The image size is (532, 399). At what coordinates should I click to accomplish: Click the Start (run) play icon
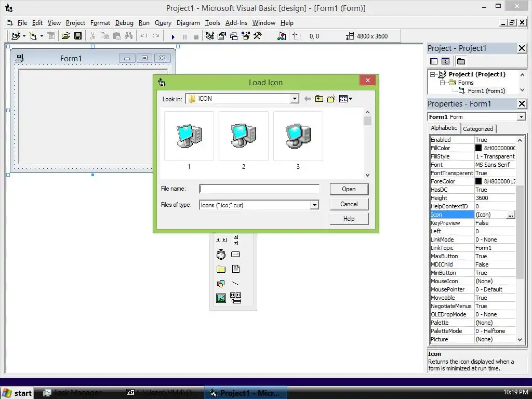coord(173,37)
